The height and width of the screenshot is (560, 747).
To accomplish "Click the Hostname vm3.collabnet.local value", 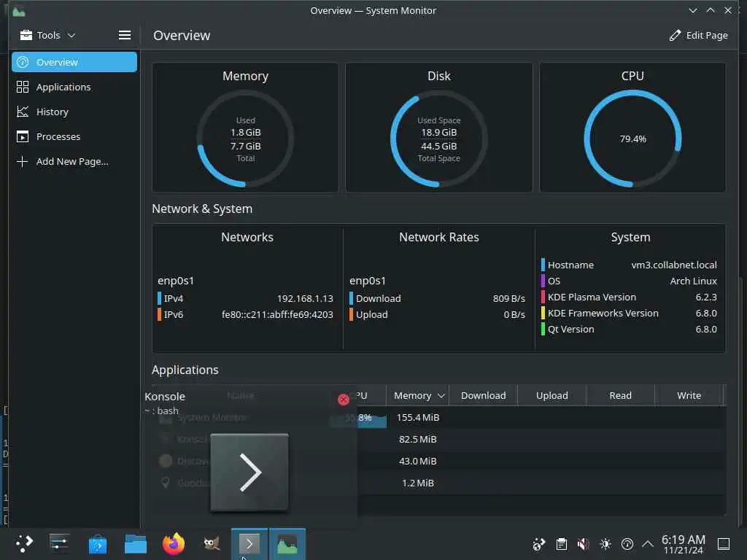I will (673, 265).
